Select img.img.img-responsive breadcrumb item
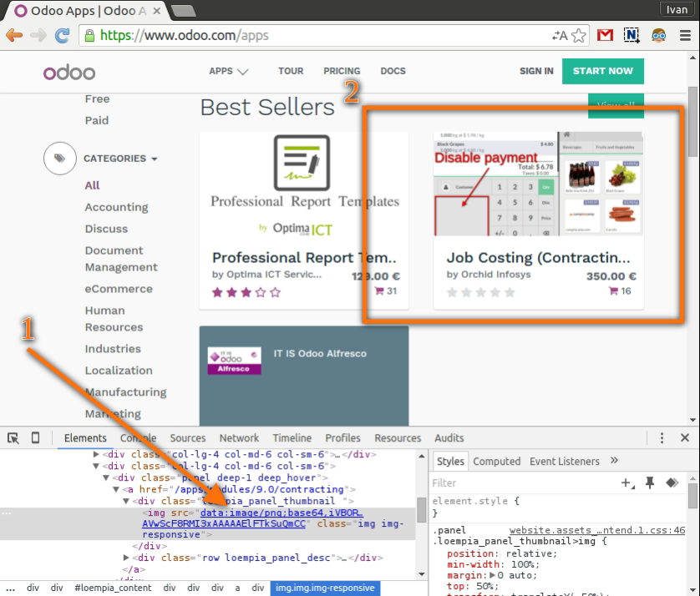The width and height of the screenshot is (700, 596). (x=325, y=588)
